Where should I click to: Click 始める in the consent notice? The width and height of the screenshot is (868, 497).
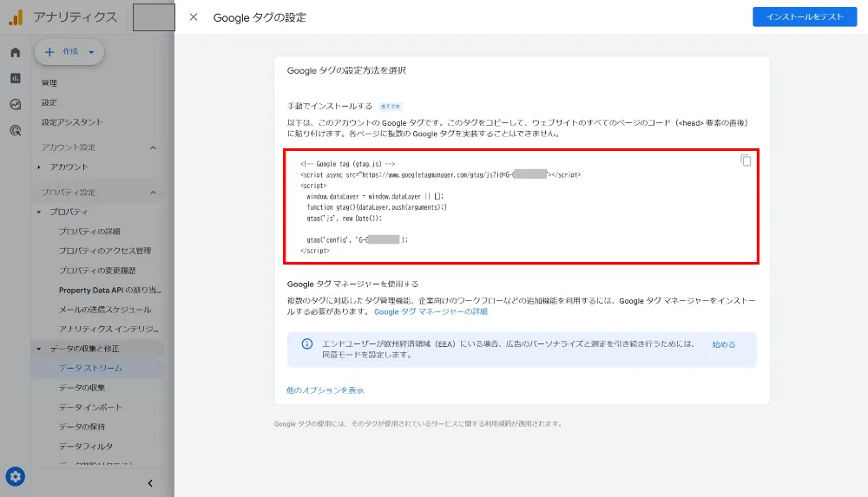click(x=724, y=344)
